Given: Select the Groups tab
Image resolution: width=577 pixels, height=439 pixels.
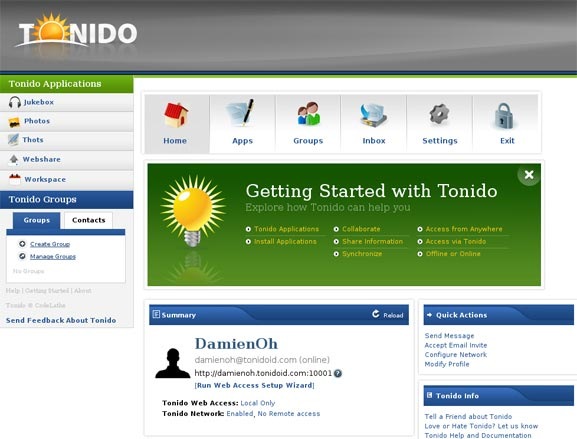Looking at the screenshot, I should [36, 220].
